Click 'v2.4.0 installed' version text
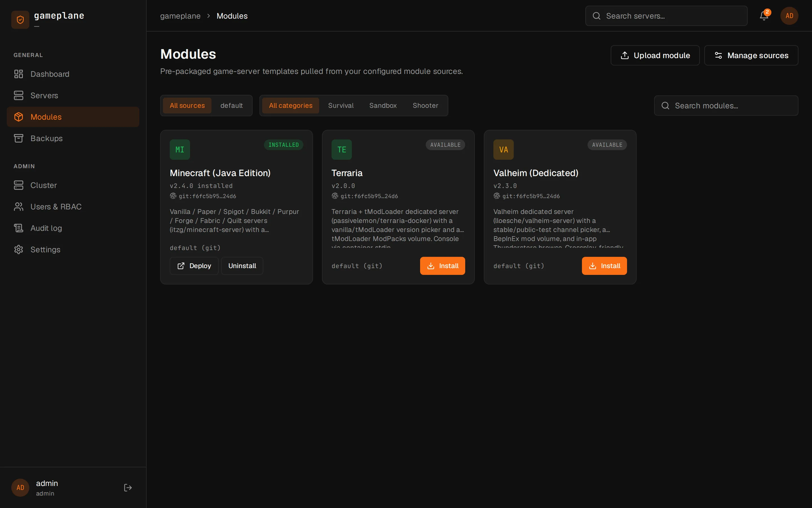This screenshot has width=812, height=508. (x=201, y=186)
